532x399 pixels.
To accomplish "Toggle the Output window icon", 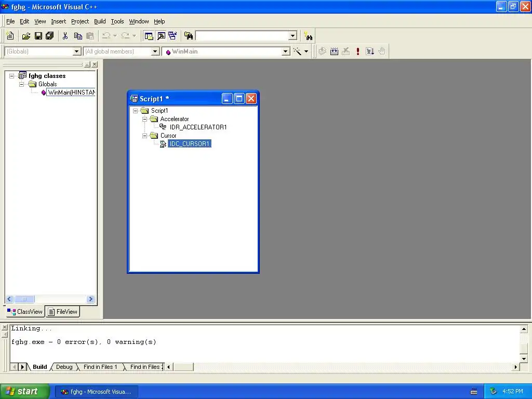I will (x=161, y=36).
